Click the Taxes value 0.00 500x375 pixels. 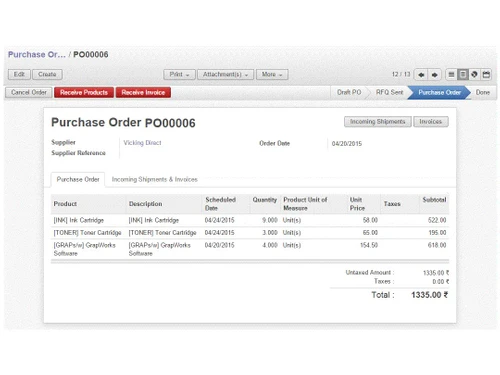tap(441, 282)
